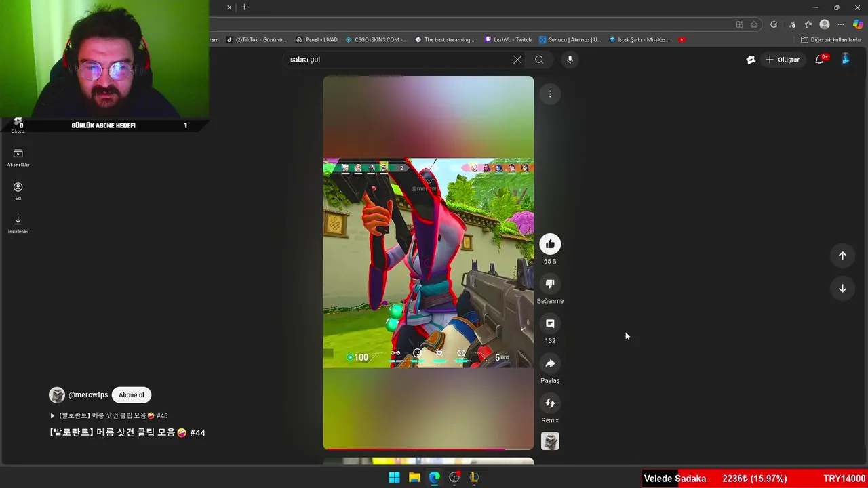Click the Short progress bar

point(429,449)
